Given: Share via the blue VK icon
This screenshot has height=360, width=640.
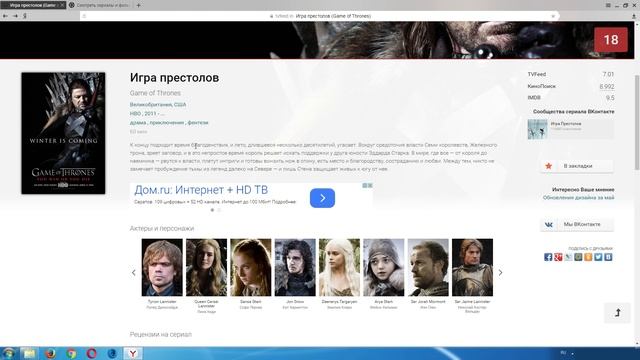Looking at the screenshot, I should [608, 257].
